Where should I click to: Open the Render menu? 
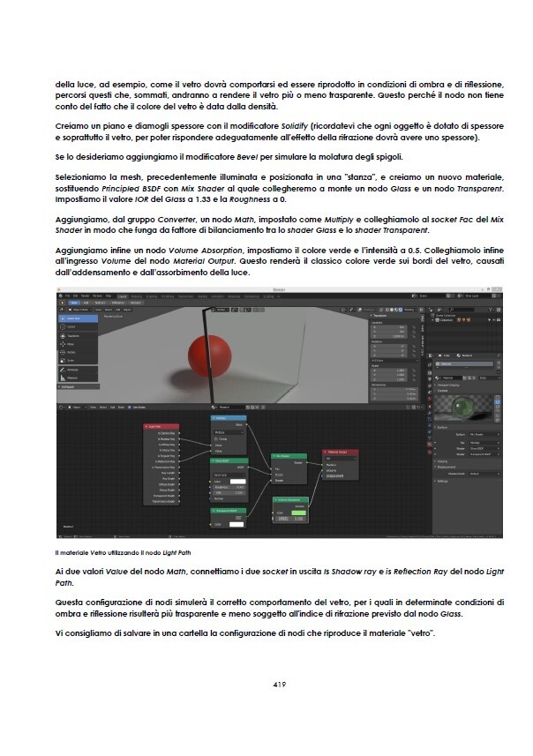tap(85, 296)
